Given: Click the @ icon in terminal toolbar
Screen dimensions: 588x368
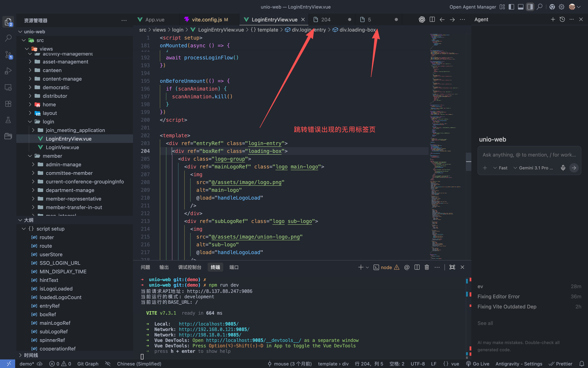Looking at the screenshot, I should [x=407, y=267].
